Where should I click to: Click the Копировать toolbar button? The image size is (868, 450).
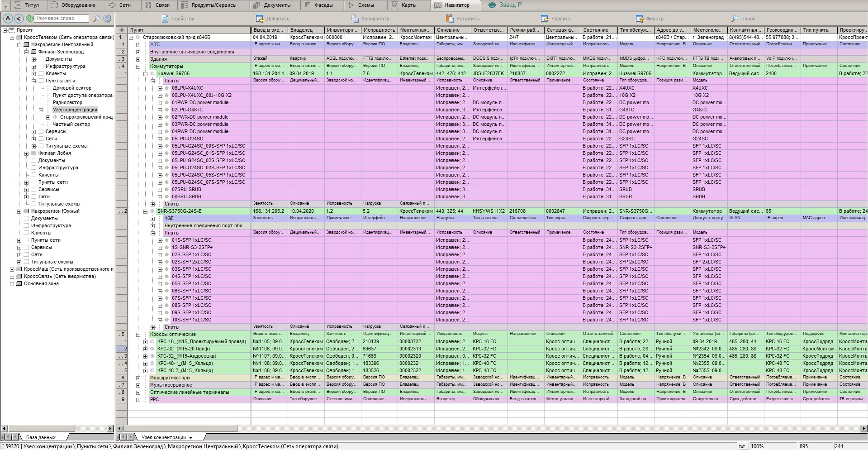pos(370,19)
